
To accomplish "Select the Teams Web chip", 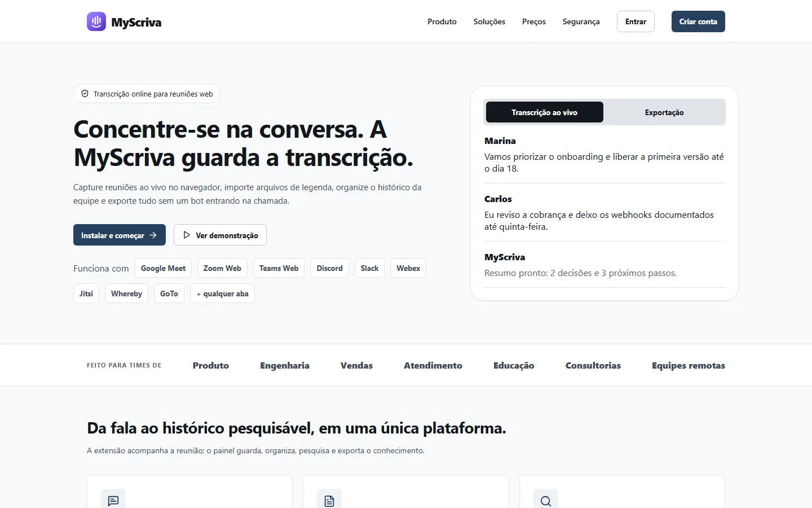I will 279,268.
